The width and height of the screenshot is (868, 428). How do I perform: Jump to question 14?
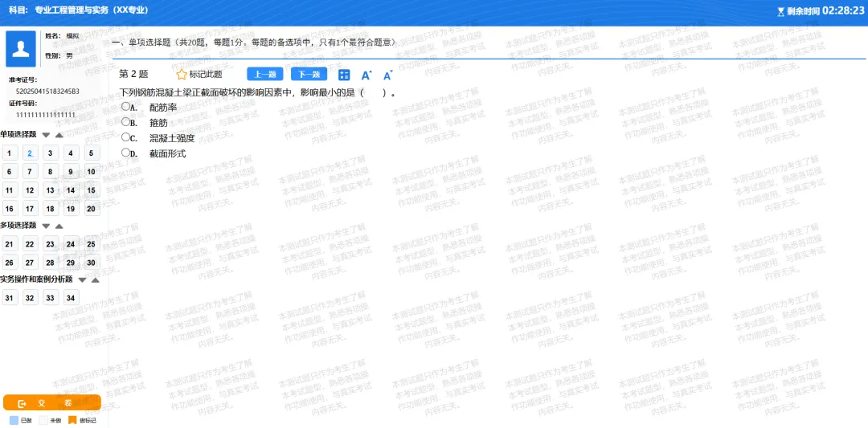(70, 191)
